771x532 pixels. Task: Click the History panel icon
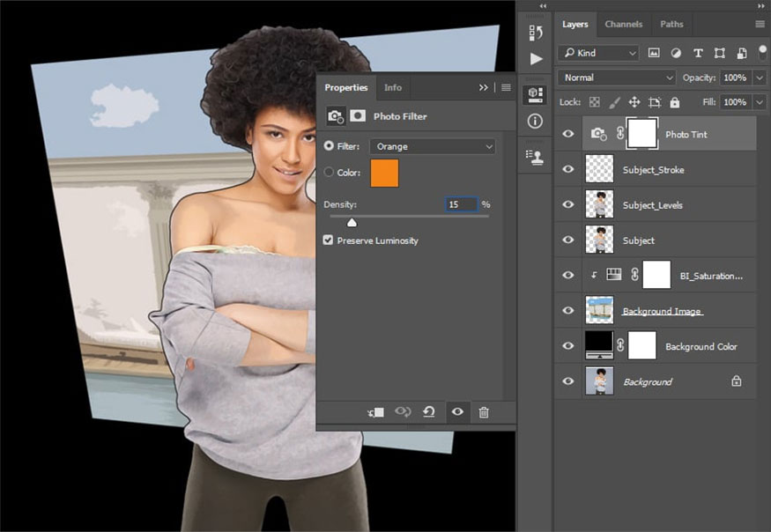pyautogui.click(x=536, y=33)
